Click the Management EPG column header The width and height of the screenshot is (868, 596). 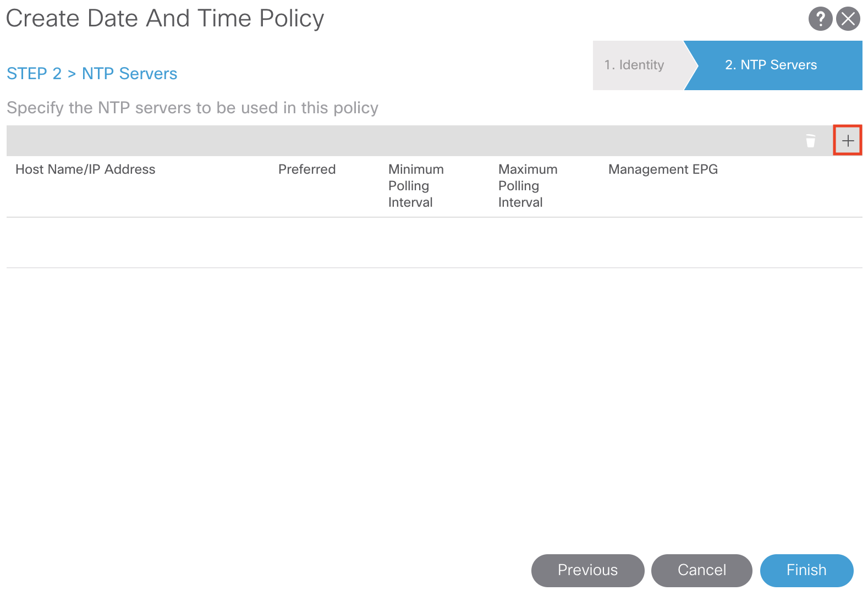pyautogui.click(x=663, y=169)
